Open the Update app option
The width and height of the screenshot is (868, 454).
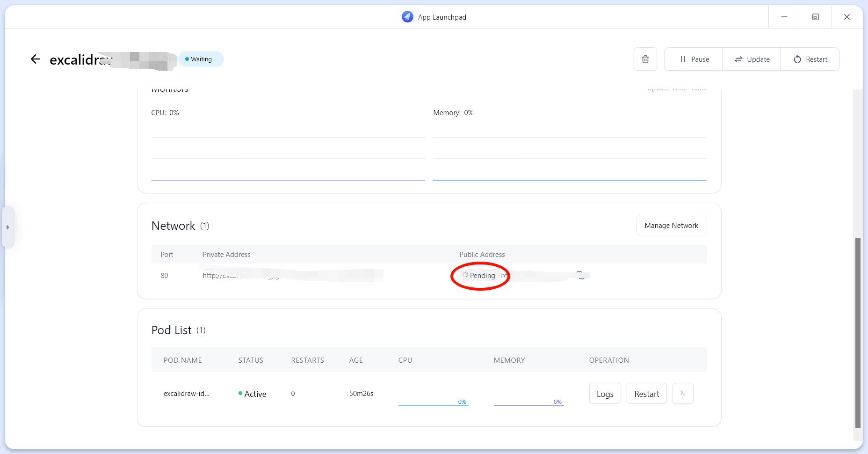(752, 59)
